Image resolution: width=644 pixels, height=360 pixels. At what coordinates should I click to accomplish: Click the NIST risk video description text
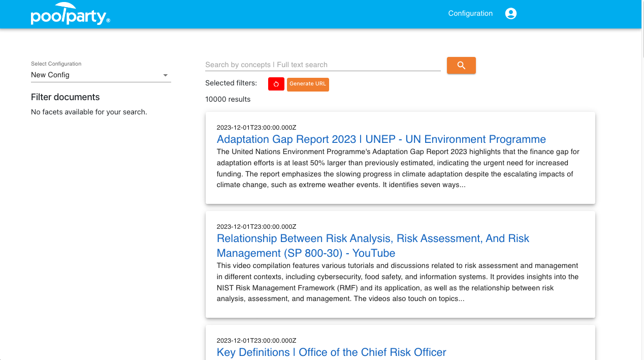[x=398, y=282]
